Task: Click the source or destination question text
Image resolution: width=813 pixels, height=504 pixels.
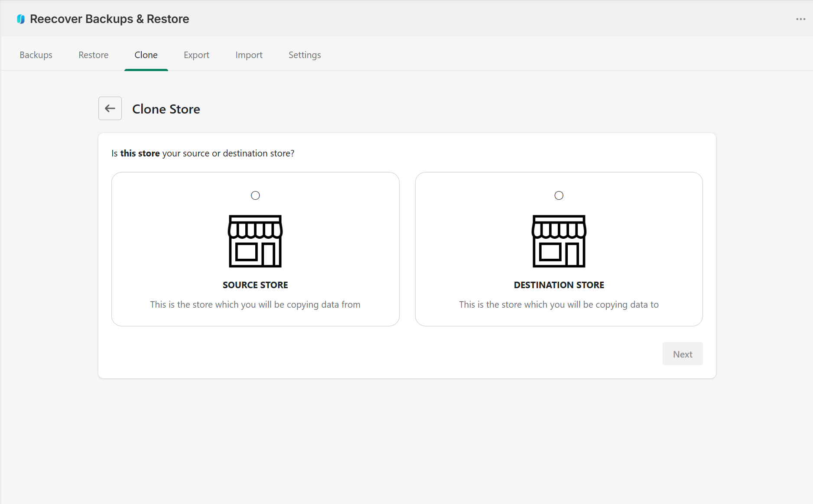Action: pyautogui.click(x=203, y=153)
